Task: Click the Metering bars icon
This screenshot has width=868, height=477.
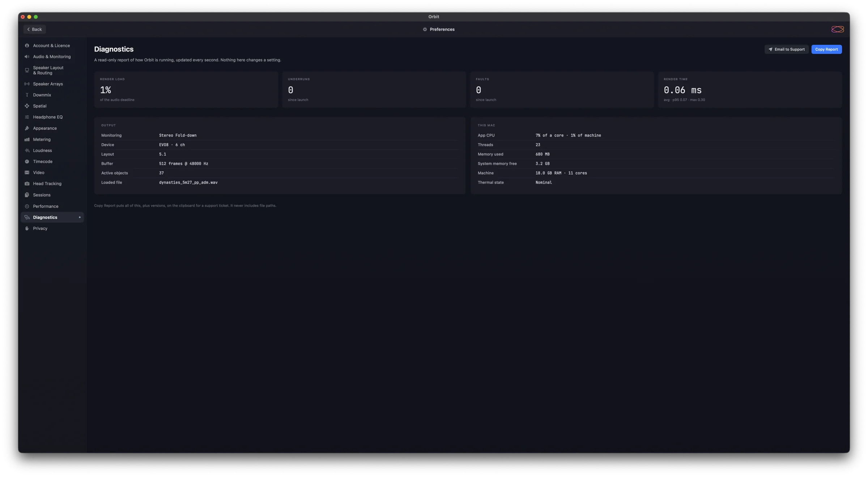Action: (27, 139)
